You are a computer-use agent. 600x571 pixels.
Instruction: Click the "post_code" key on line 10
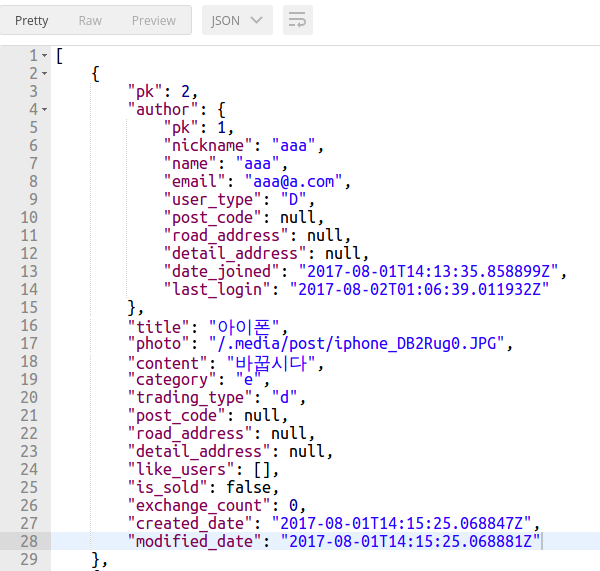coord(213,217)
